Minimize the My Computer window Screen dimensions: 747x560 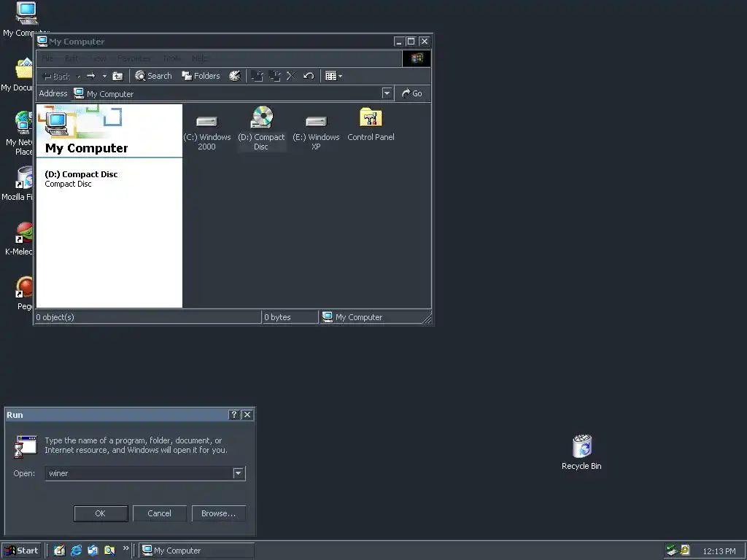399,42
